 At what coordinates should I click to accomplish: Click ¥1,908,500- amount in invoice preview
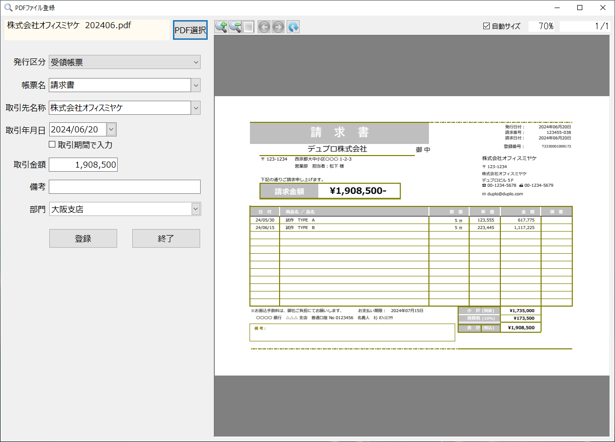point(358,191)
